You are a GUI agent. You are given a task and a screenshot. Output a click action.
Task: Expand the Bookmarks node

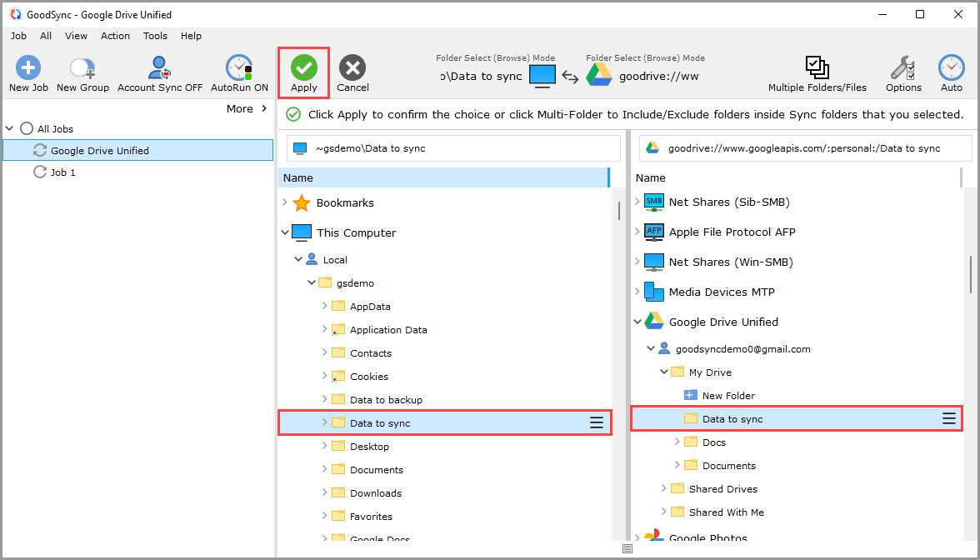point(285,202)
